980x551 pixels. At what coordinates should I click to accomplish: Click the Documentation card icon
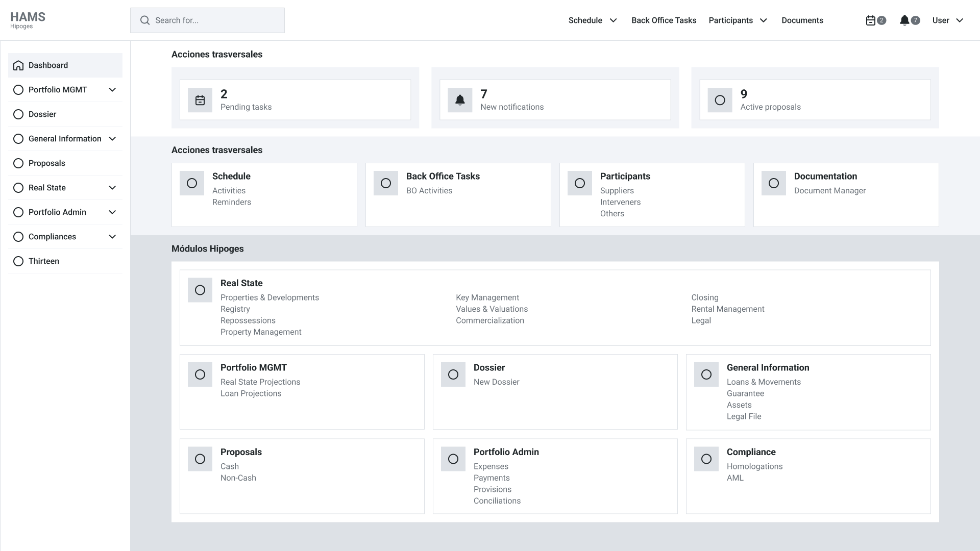point(774,183)
